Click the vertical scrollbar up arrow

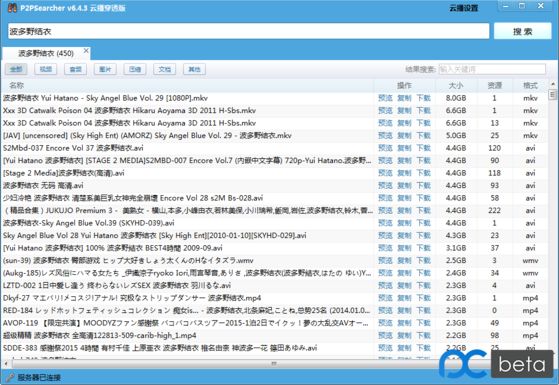point(553,84)
